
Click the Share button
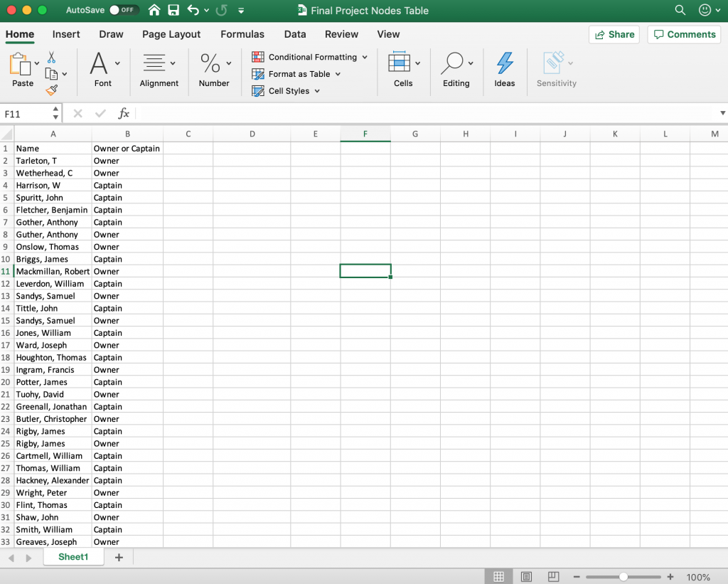click(x=614, y=34)
